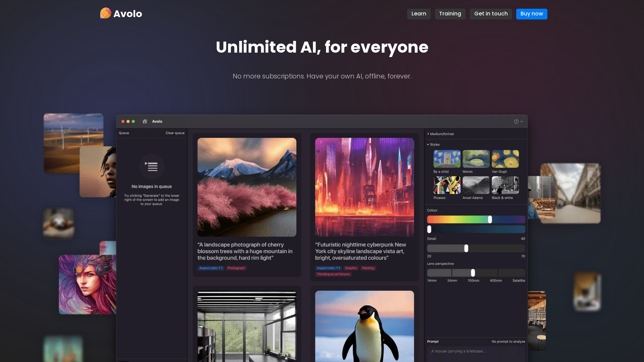Screen dimensions: 644x362
Task: Select the 100mm lens option
Action: click(473, 281)
